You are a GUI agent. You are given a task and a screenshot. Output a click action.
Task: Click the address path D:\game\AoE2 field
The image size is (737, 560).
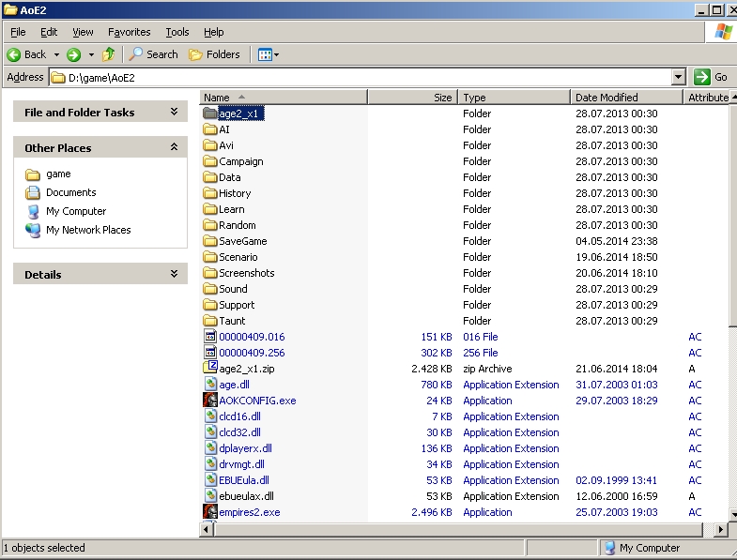click(361, 77)
